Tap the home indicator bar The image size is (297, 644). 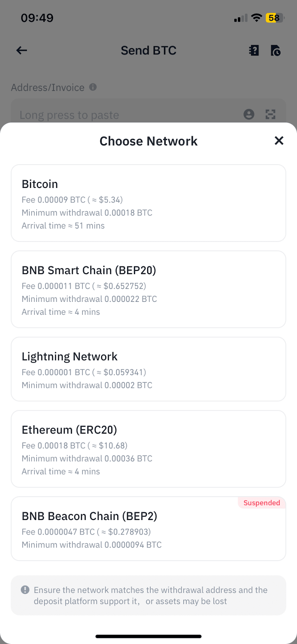tap(148, 636)
